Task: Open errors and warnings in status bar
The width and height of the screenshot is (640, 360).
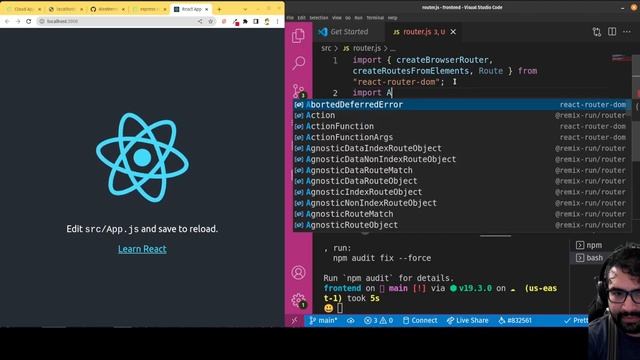Action: (x=378, y=321)
